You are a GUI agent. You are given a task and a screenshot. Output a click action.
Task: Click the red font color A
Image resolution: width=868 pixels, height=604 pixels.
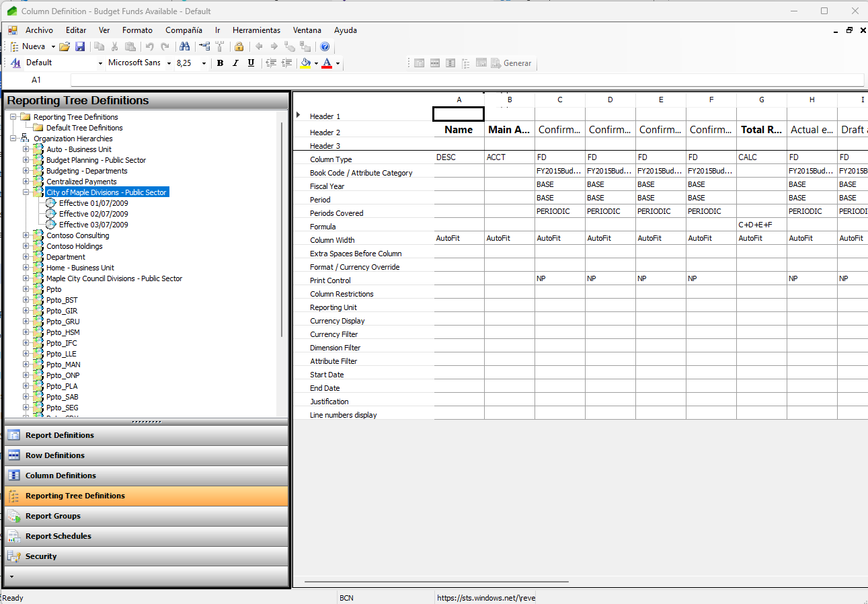click(x=327, y=63)
